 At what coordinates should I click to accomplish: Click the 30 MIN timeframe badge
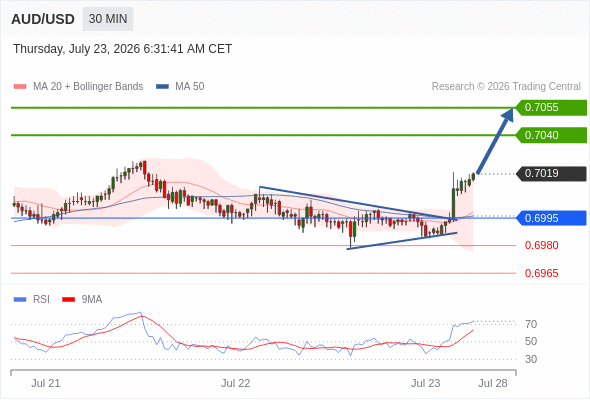(x=108, y=19)
